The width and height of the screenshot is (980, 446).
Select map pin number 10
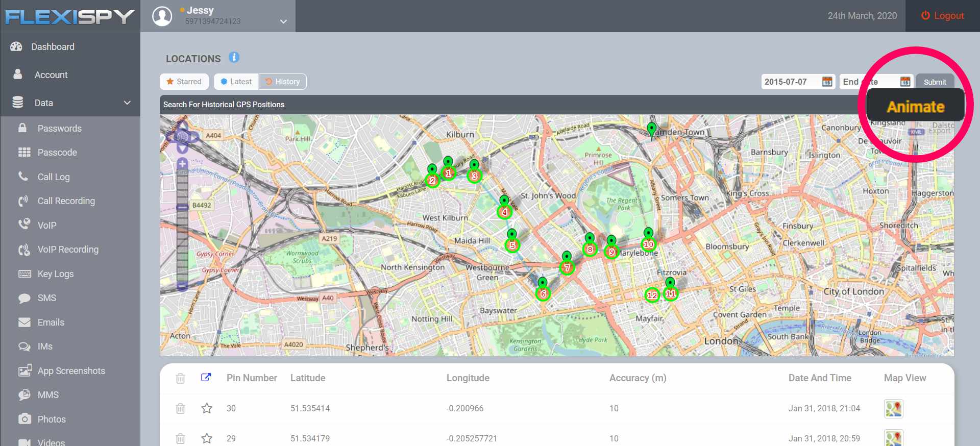pyautogui.click(x=648, y=244)
